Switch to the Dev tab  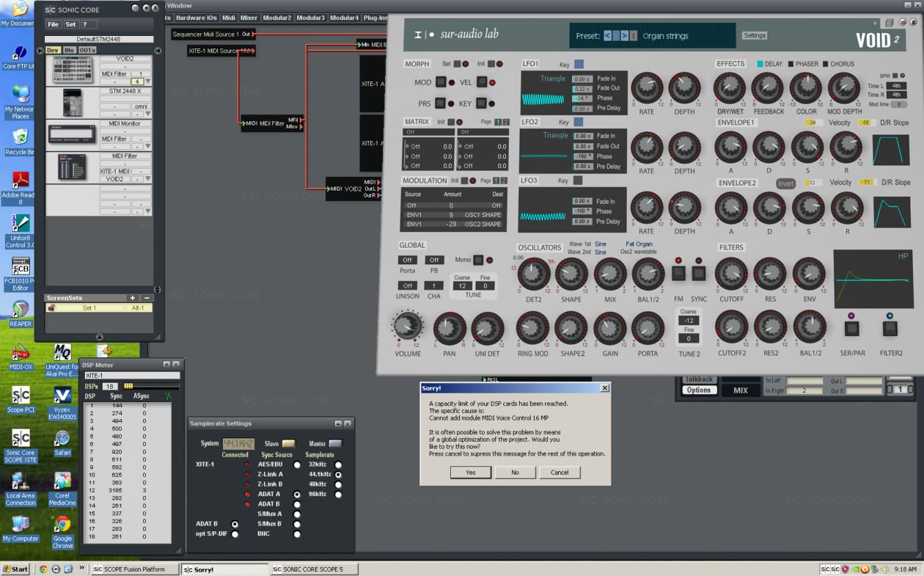(52, 50)
